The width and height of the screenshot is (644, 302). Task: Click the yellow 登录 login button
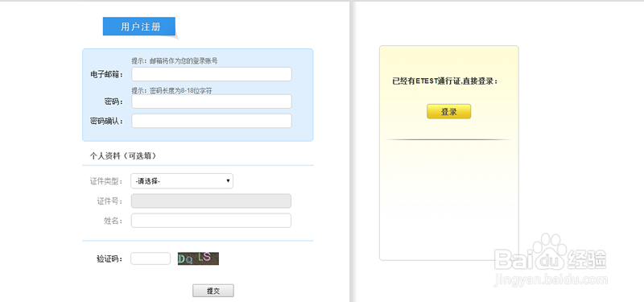(449, 111)
